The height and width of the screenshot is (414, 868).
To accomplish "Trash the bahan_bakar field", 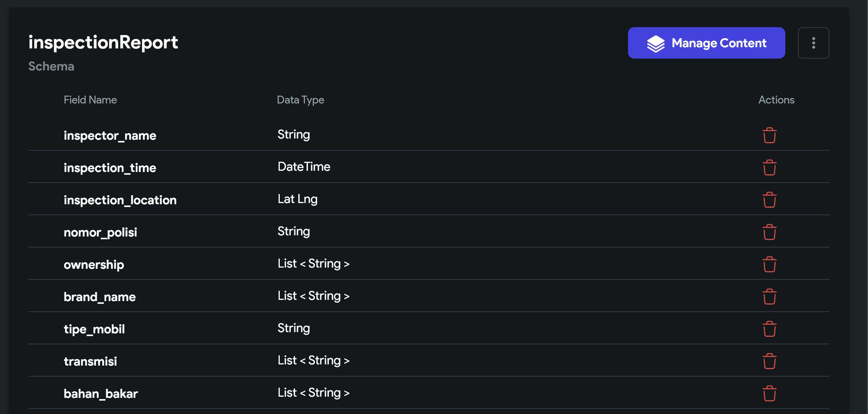I will (x=769, y=394).
